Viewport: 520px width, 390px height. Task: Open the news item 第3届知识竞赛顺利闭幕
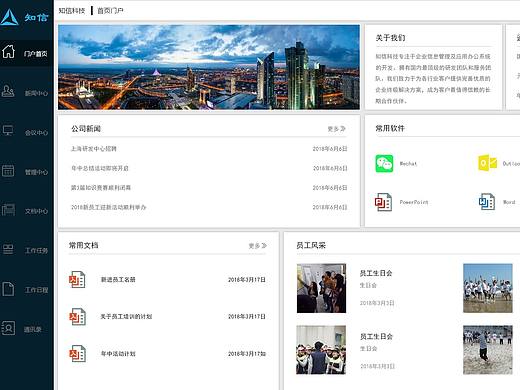[x=101, y=187]
